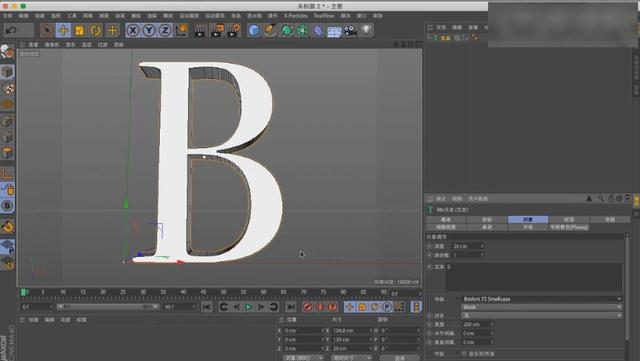This screenshot has height=361, width=640.
Task: Render the current view with clapperboard icon
Action: pyautogui.click(x=200, y=30)
